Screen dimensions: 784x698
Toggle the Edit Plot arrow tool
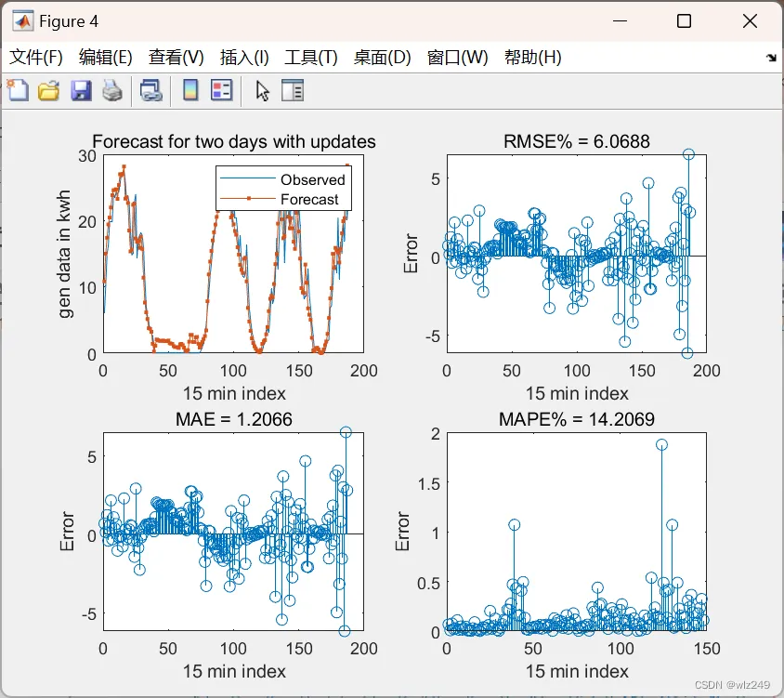point(262,91)
